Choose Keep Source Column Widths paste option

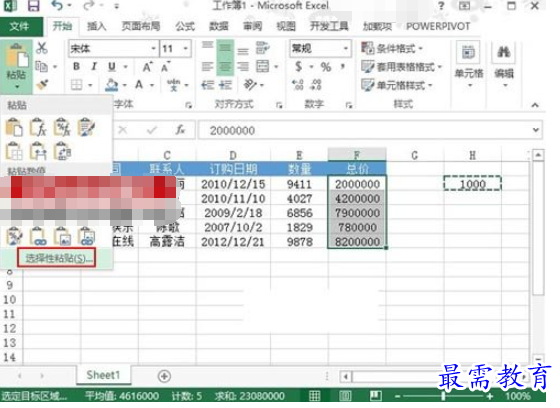(x=38, y=151)
